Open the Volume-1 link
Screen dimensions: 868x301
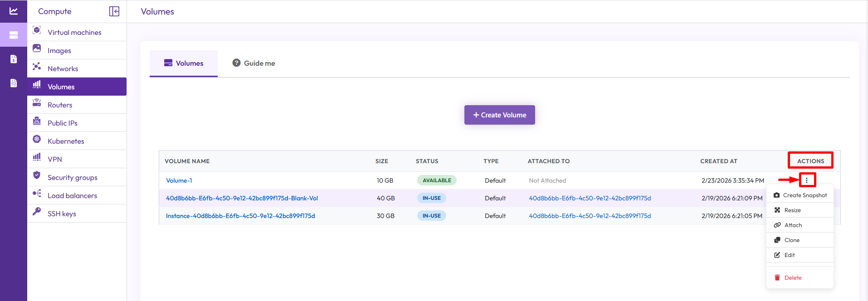point(179,180)
